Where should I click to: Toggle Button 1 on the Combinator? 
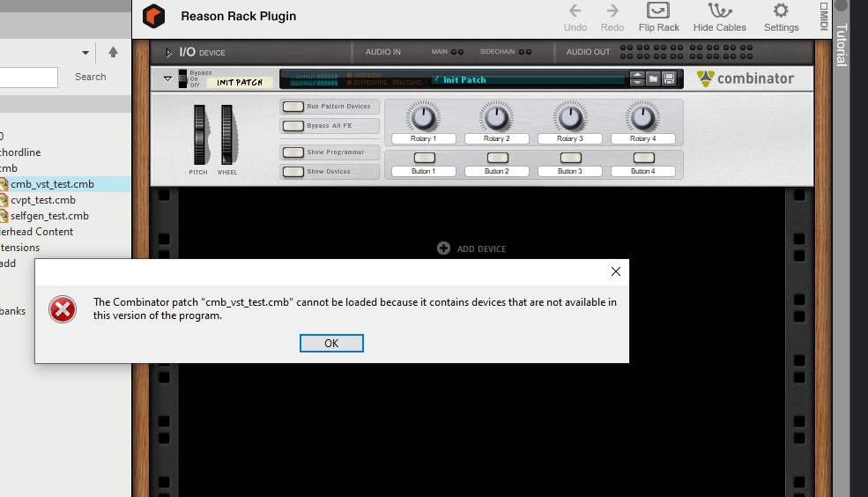[x=425, y=158]
